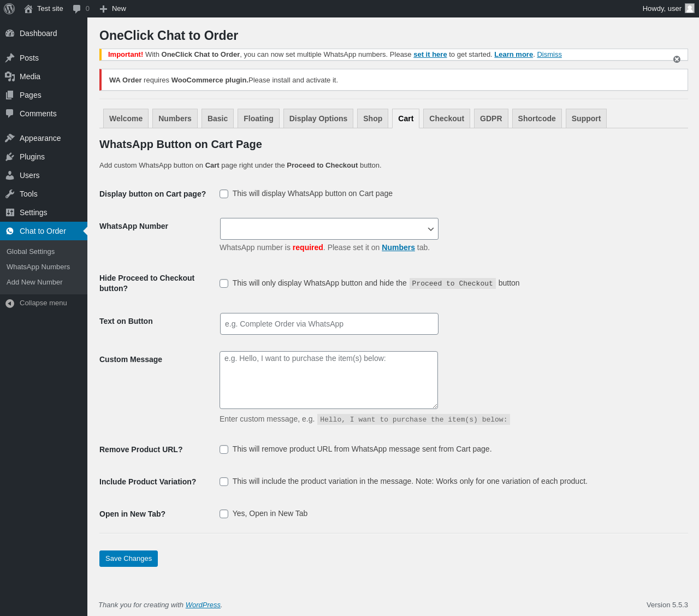Switch to the Checkout tab
This screenshot has width=699, height=616.
(x=447, y=119)
